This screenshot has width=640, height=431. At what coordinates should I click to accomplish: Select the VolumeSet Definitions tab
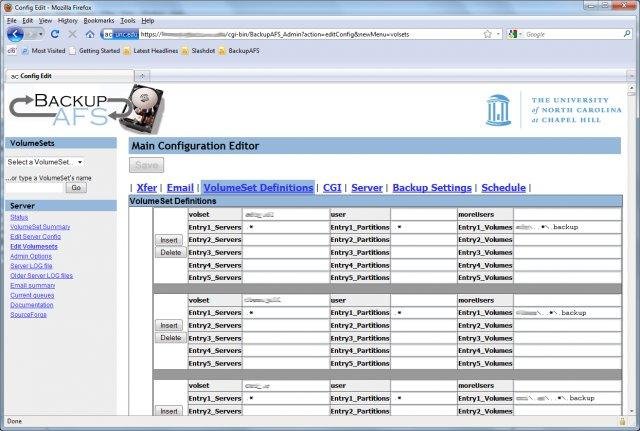click(258, 188)
